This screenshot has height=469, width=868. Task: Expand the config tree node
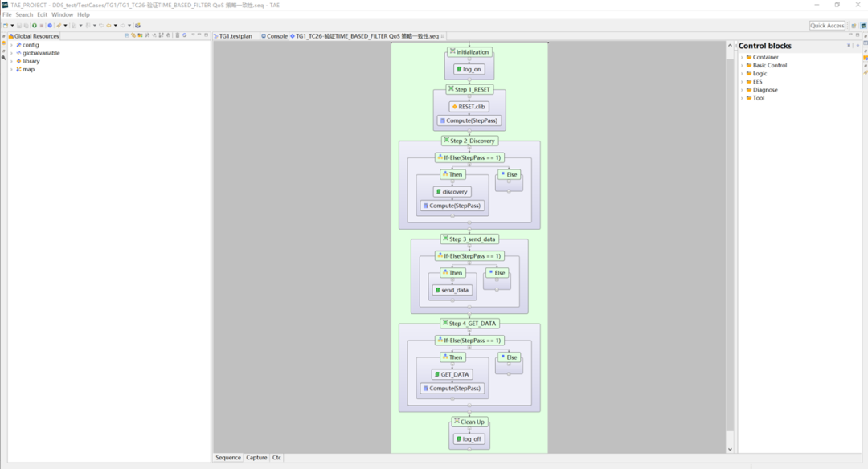coord(11,45)
